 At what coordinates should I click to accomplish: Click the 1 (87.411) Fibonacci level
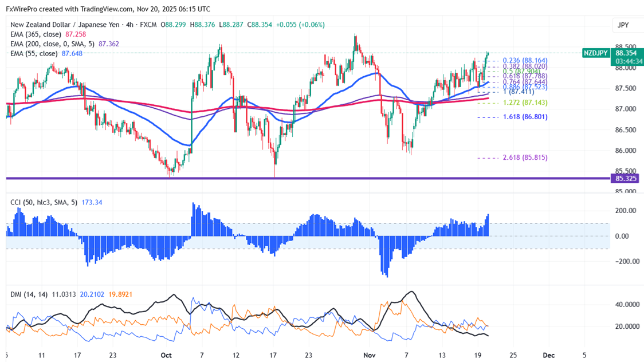[x=519, y=92]
